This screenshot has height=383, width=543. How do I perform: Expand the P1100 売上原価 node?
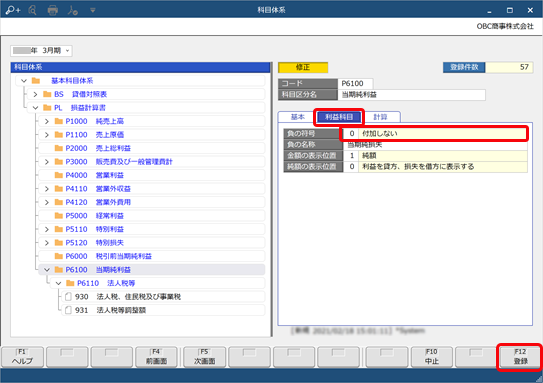(x=47, y=135)
